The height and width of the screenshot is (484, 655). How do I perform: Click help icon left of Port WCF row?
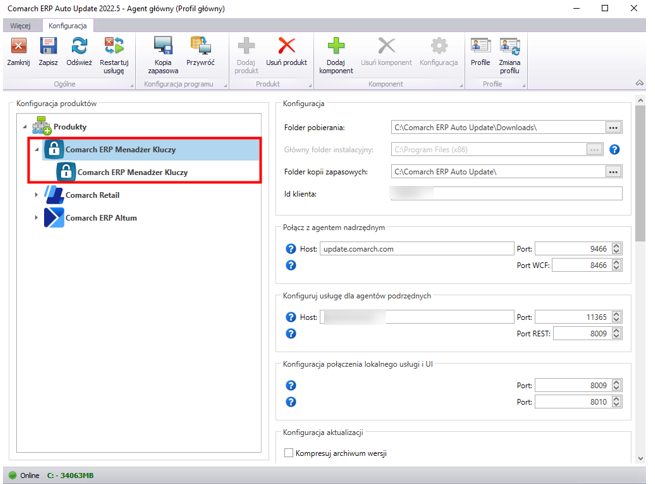[x=291, y=265]
